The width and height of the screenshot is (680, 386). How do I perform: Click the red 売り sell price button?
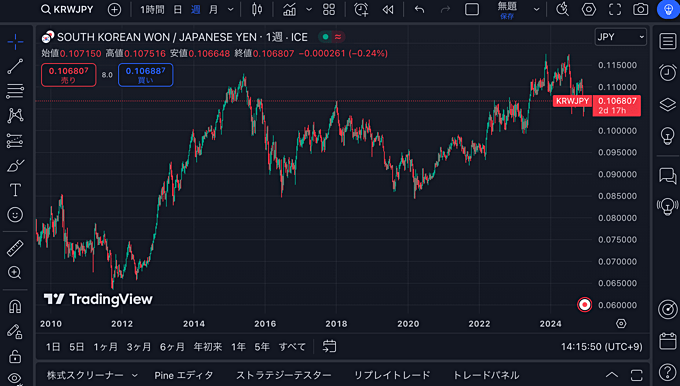tap(69, 75)
